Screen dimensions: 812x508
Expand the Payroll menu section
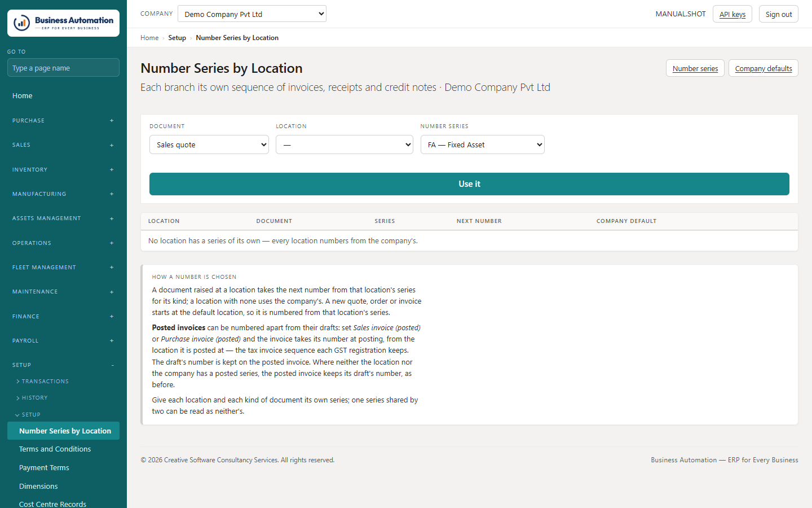pyautogui.click(x=63, y=340)
